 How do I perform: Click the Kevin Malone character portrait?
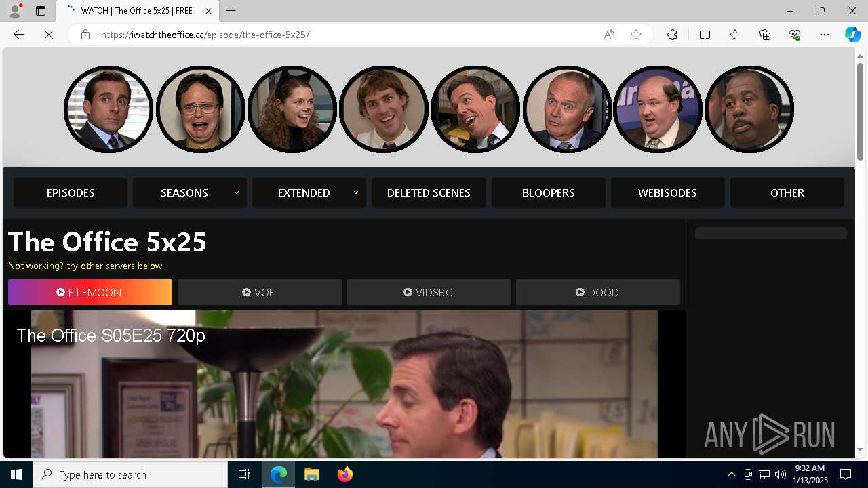point(658,109)
